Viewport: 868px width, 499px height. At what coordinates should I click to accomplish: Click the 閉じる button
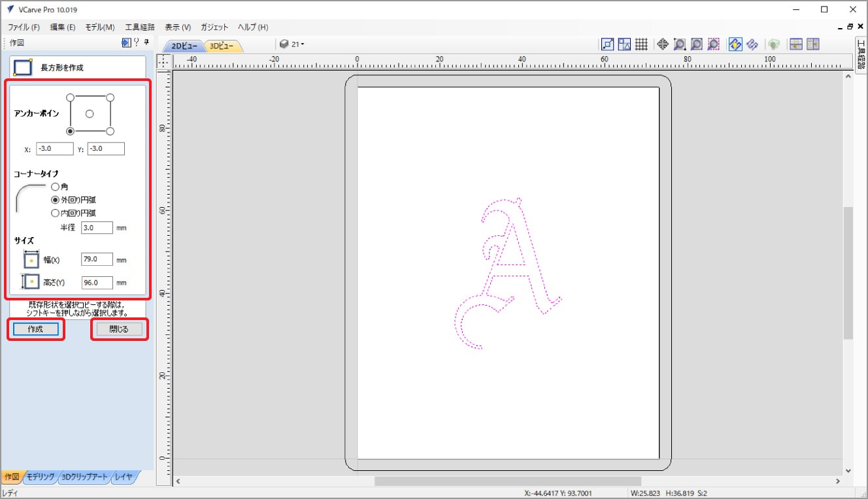click(x=119, y=329)
